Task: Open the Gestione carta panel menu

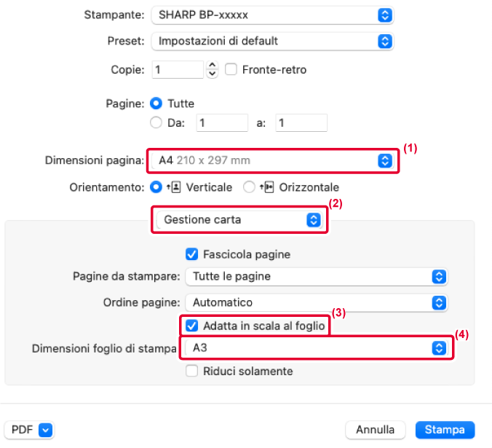Action: [239, 220]
